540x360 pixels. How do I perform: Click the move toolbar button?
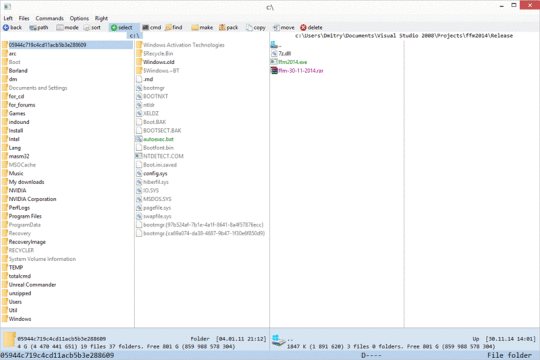coord(284,28)
